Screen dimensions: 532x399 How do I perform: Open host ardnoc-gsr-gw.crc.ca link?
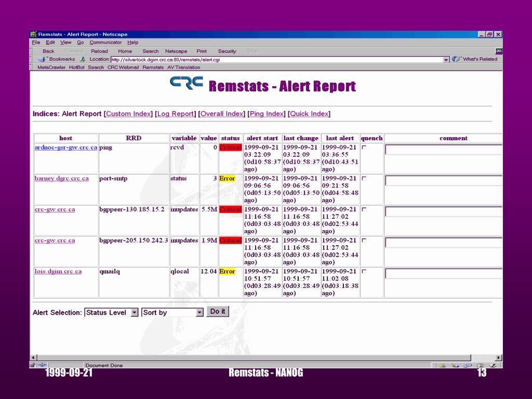[66, 148]
